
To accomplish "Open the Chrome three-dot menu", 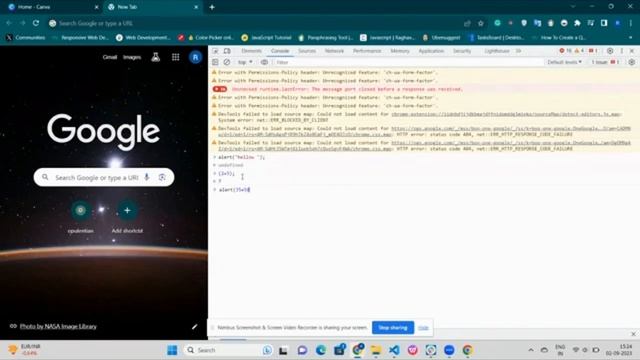I will (x=631, y=23).
